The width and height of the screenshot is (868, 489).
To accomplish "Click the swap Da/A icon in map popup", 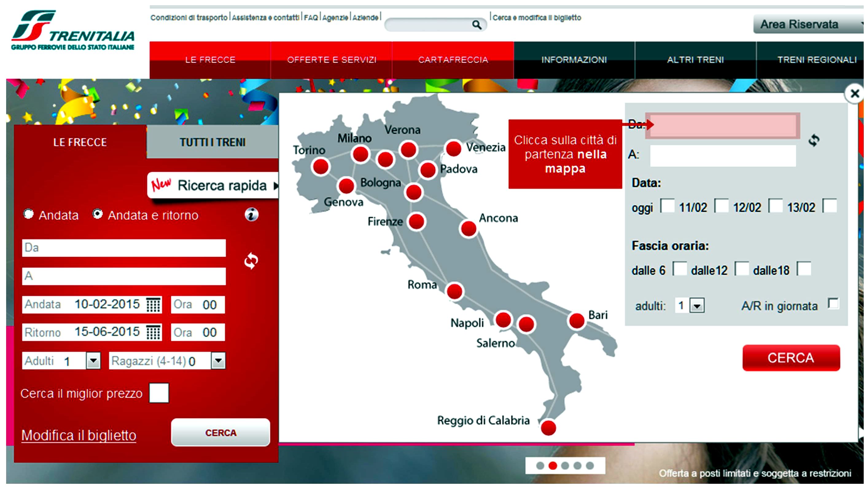I will tap(814, 140).
